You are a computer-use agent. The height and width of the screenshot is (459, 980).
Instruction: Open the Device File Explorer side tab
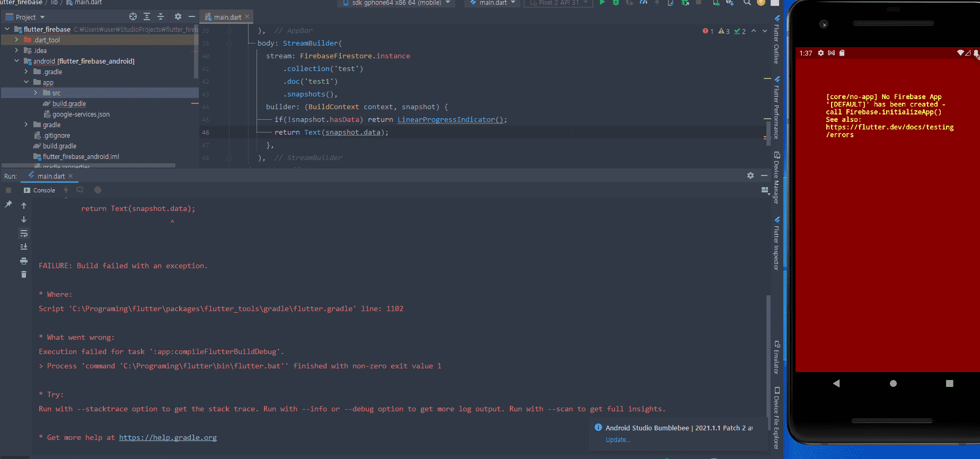[776, 418]
